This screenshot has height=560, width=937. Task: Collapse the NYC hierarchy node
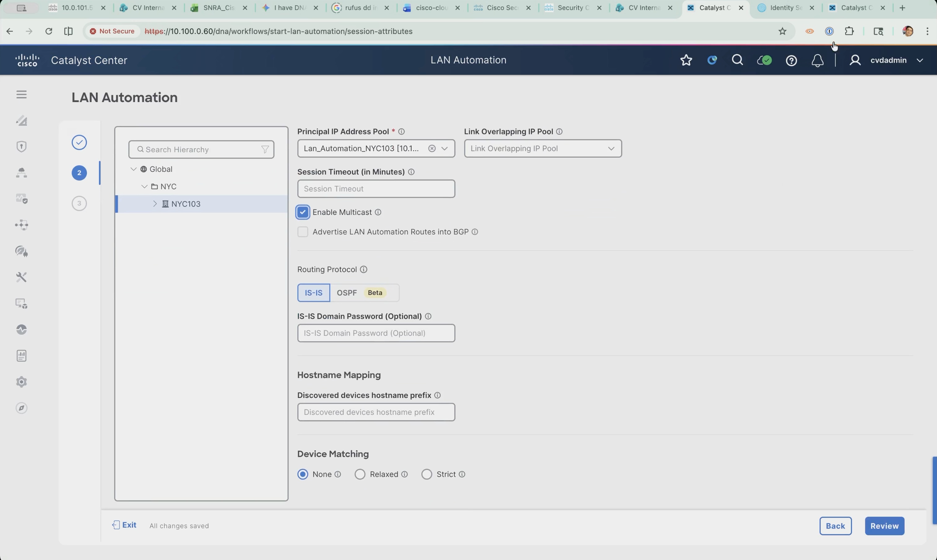(144, 186)
